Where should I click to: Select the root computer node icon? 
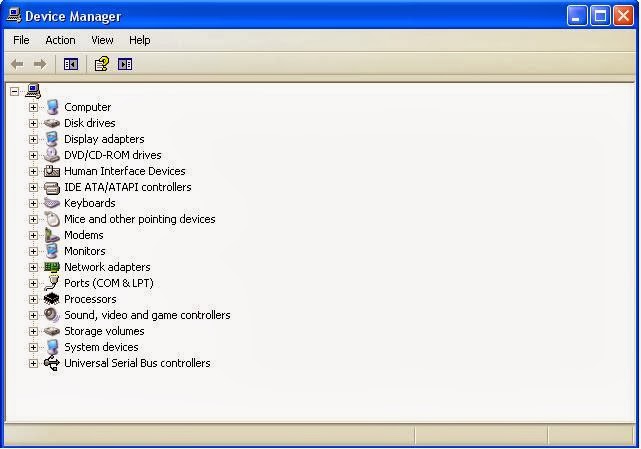coord(33,91)
